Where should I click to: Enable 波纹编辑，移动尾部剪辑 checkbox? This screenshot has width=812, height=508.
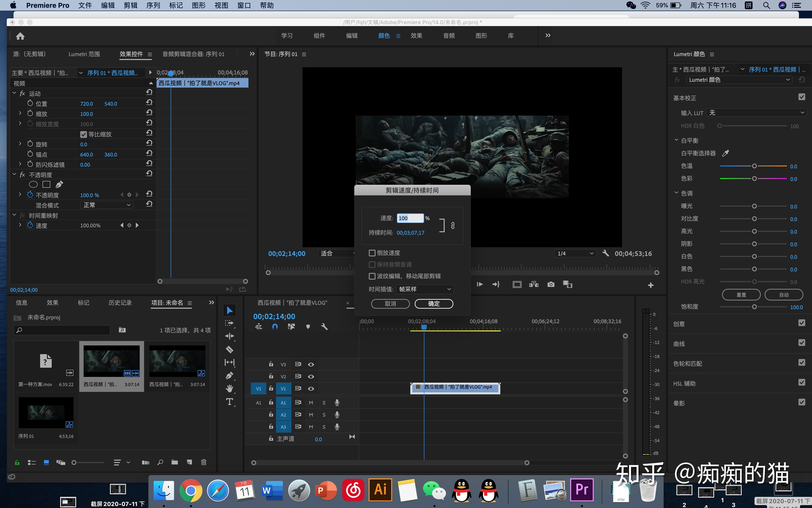click(x=372, y=276)
